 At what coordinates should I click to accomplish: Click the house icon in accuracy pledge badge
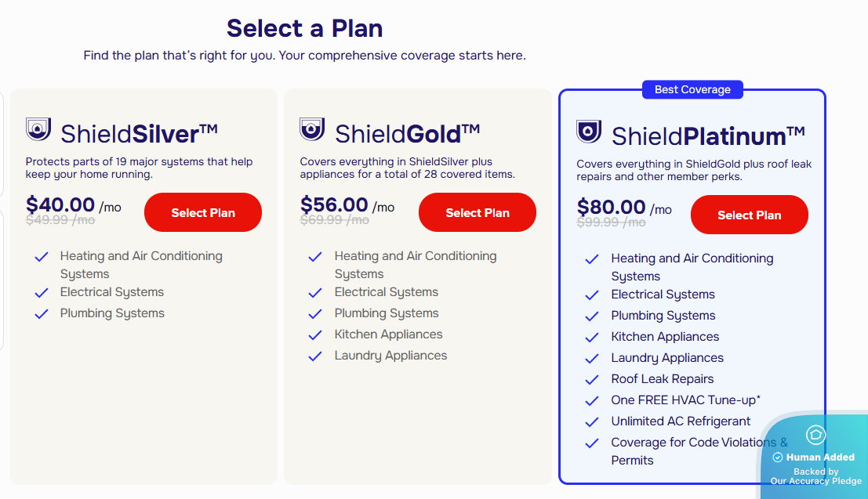point(815,435)
